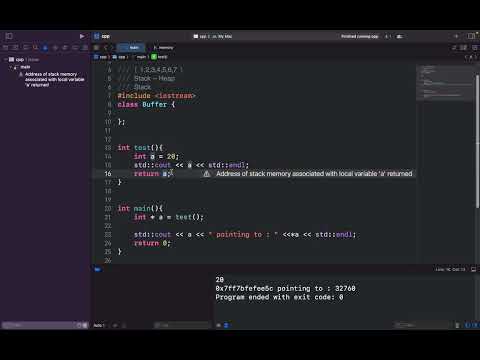Open the 'main' editor tab

[131, 48]
